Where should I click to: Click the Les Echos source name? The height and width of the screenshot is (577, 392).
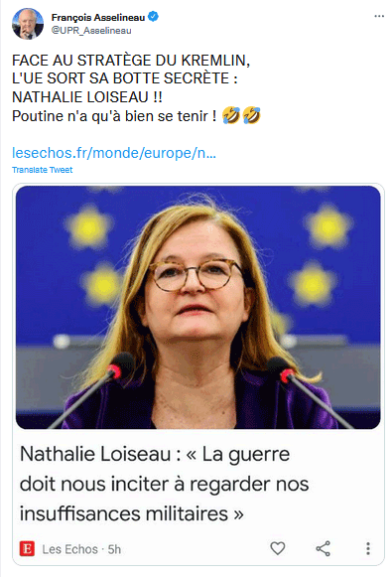pos(69,549)
